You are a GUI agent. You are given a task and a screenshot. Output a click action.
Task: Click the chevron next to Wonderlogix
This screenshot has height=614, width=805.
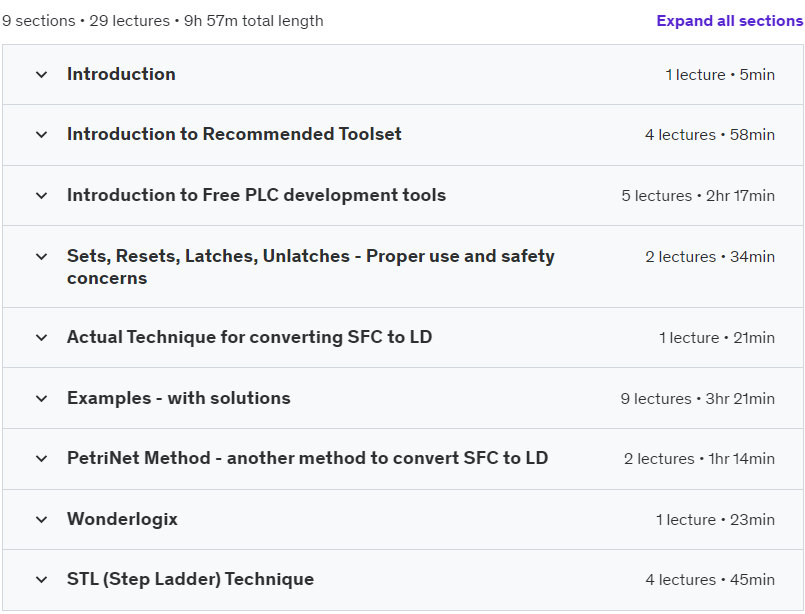click(x=41, y=520)
